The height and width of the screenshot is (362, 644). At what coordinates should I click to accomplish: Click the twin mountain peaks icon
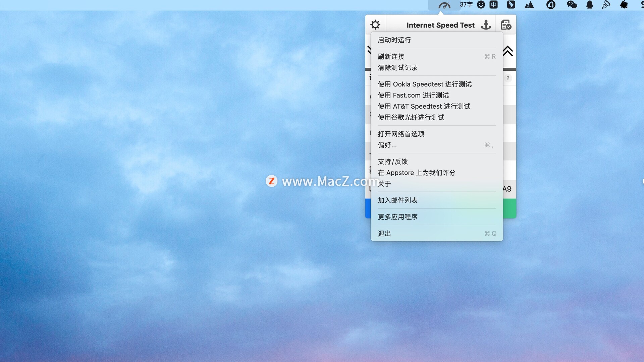[x=529, y=5]
